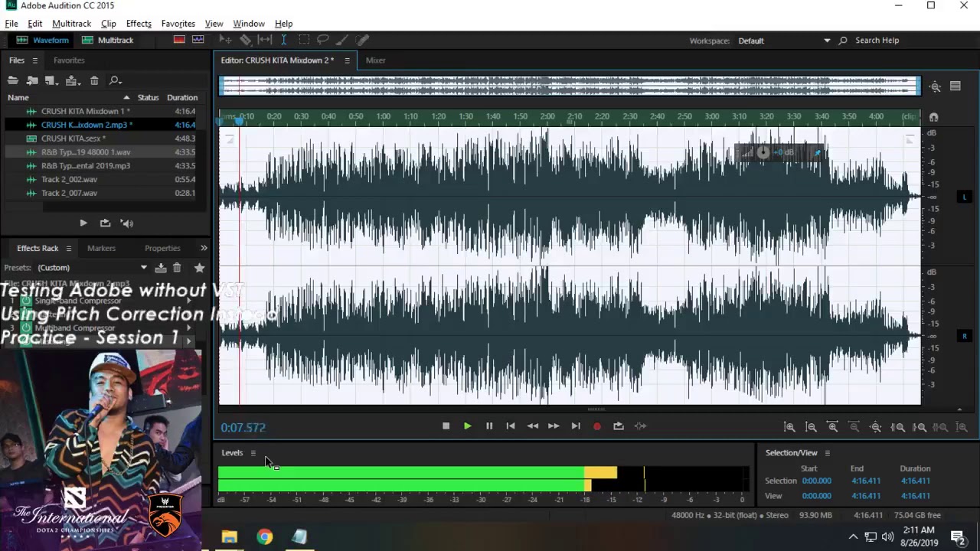Switch to Multitrack view
This screenshot has height=551, width=980.
click(x=108, y=40)
